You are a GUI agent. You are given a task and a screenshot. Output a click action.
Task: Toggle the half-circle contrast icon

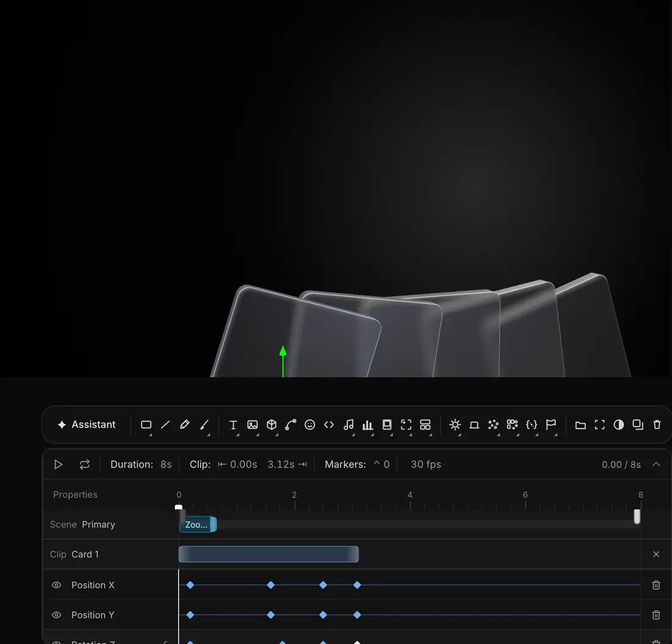tap(619, 425)
